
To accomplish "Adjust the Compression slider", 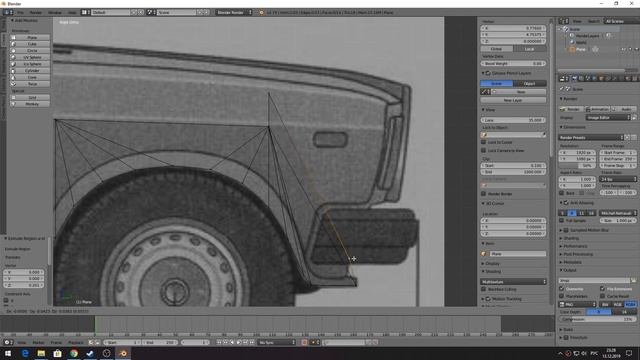I will click(x=597, y=319).
